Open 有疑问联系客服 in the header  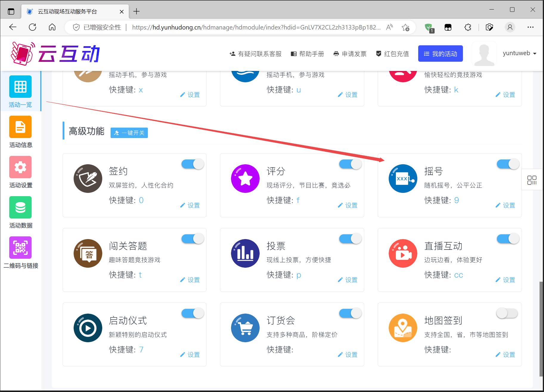coord(255,54)
